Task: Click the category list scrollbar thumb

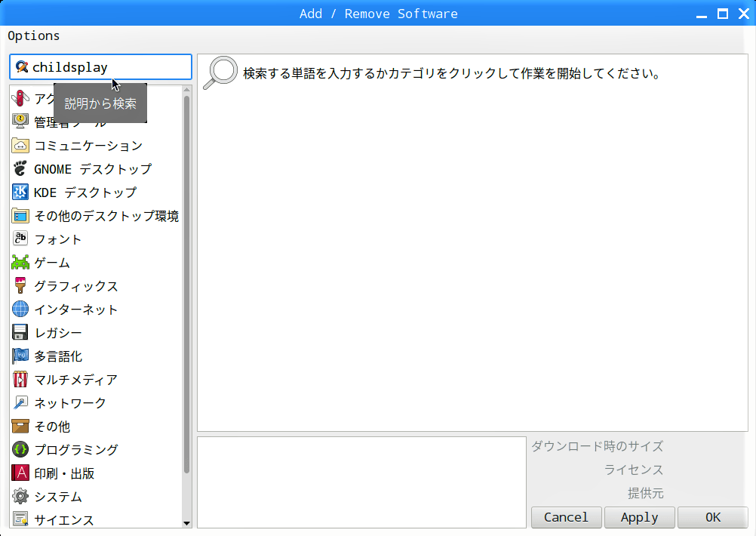Action: (187, 285)
